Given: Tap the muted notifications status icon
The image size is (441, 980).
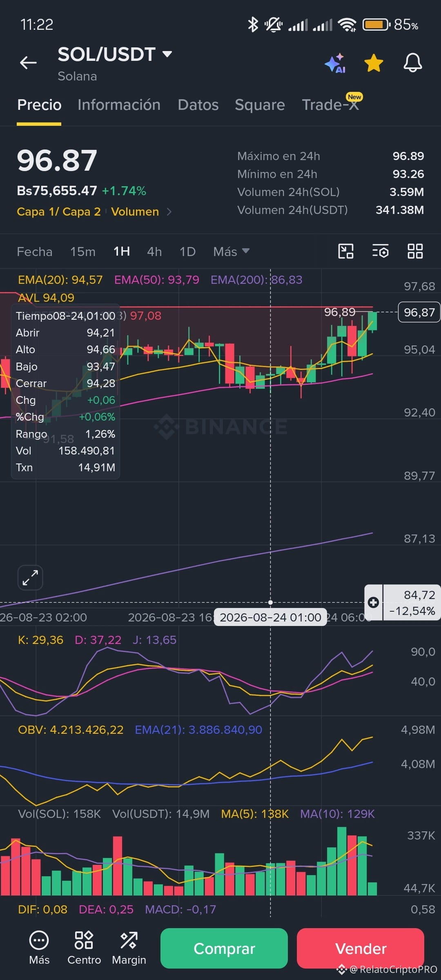Looking at the screenshot, I should point(273,24).
